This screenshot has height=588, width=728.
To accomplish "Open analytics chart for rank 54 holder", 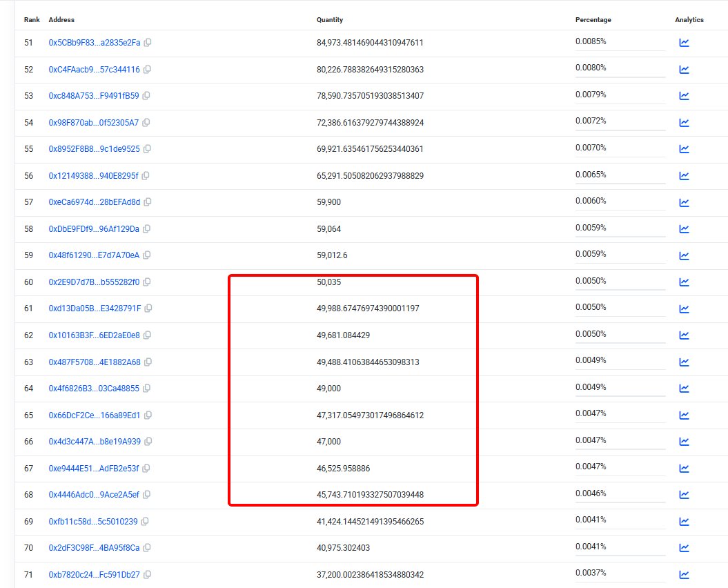I will (x=684, y=123).
